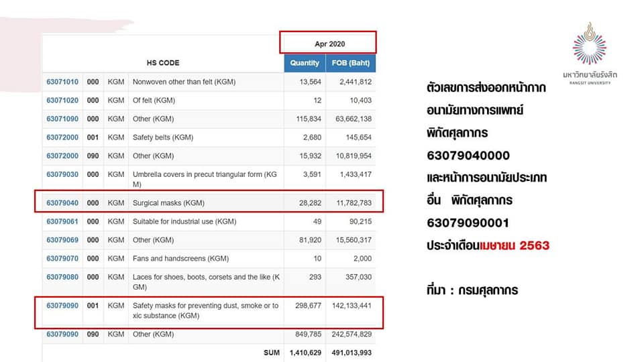
Task: Click the total FOB sum 491,013,993
Action: (x=350, y=353)
